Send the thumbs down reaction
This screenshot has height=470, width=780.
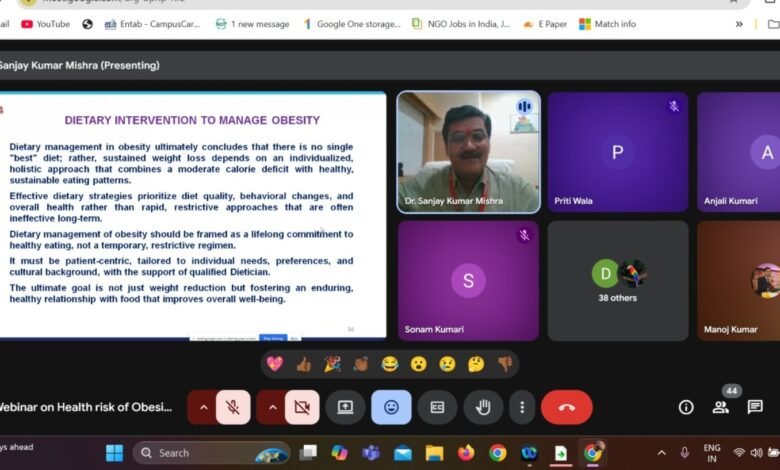505,364
